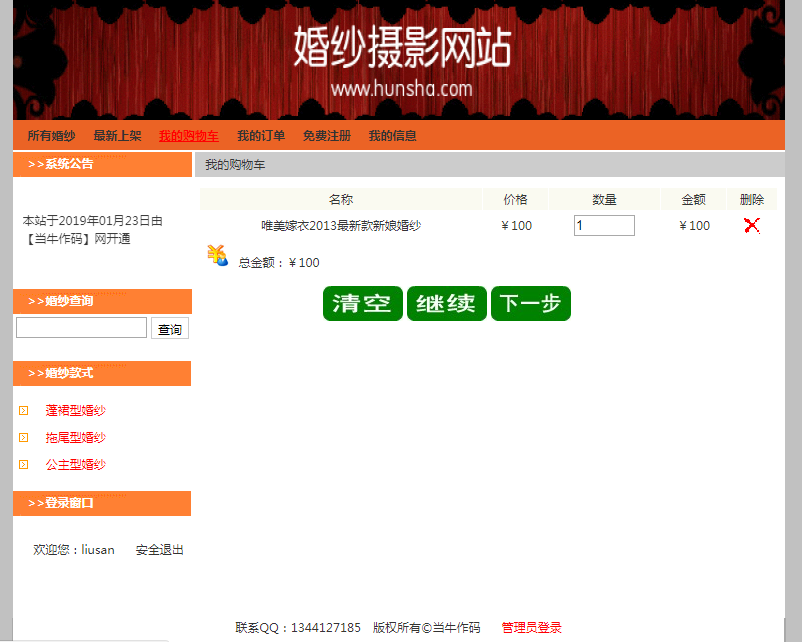
Task: Go to 免费注册 page
Action: (x=327, y=136)
